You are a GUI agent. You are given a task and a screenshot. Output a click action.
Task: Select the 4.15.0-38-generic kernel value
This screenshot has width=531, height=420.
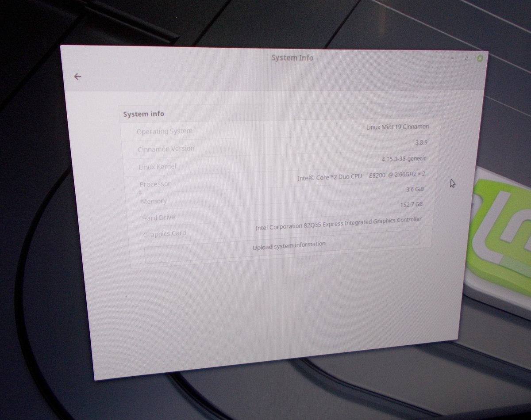click(404, 159)
